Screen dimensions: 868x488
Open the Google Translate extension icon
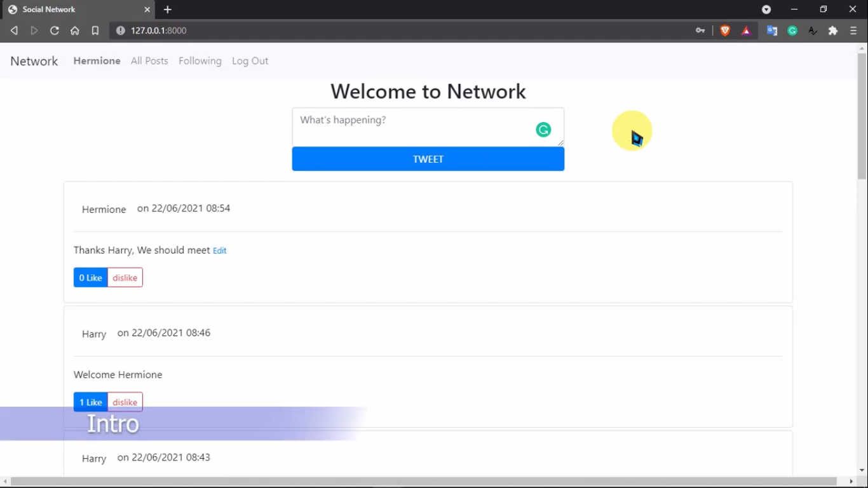pyautogui.click(x=772, y=30)
